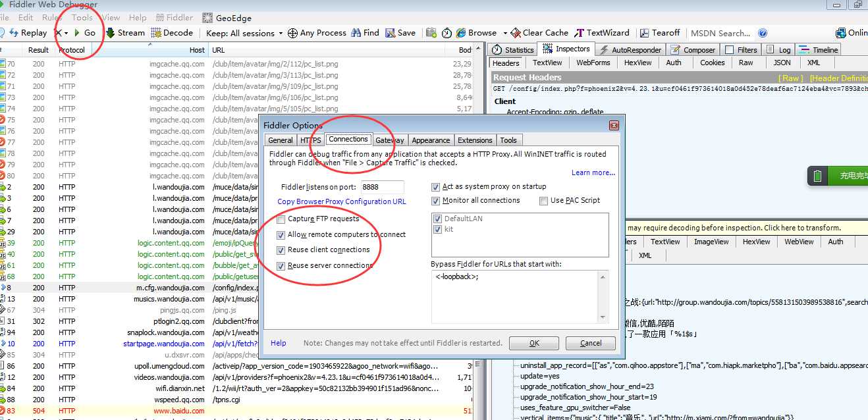Toggle Stream mode in toolbar
Viewport: 868px width, 420px height.
pyautogui.click(x=125, y=33)
